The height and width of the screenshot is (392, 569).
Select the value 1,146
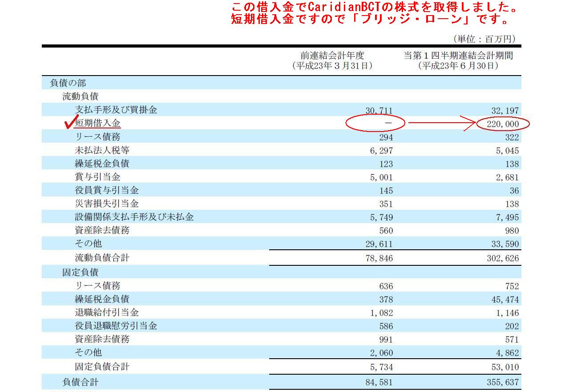point(507,313)
